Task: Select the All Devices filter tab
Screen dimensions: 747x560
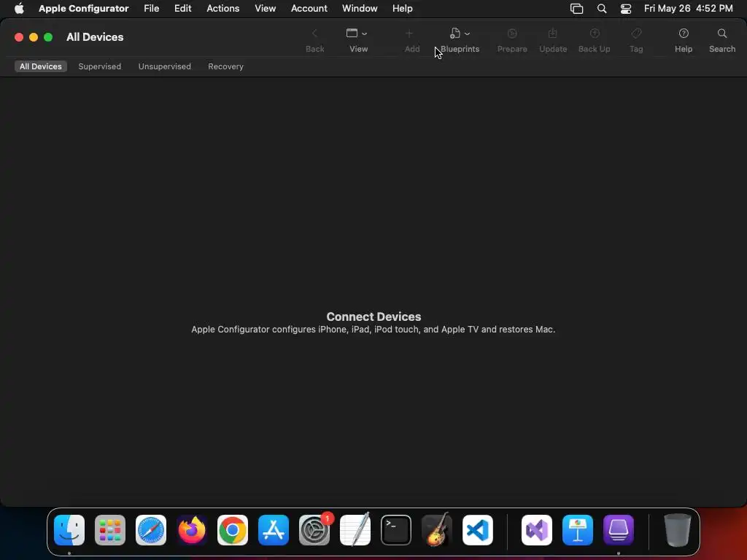Action: pos(41,66)
